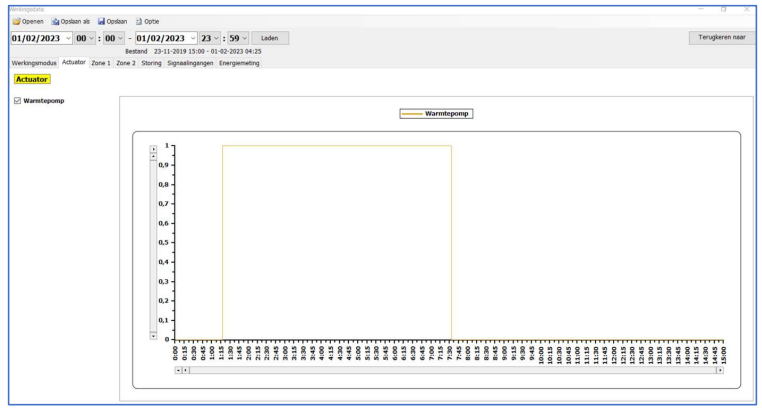The width and height of the screenshot is (762, 411).
Task: Click the vertical axis scrollbar top arrow
Action: click(153, 148)
